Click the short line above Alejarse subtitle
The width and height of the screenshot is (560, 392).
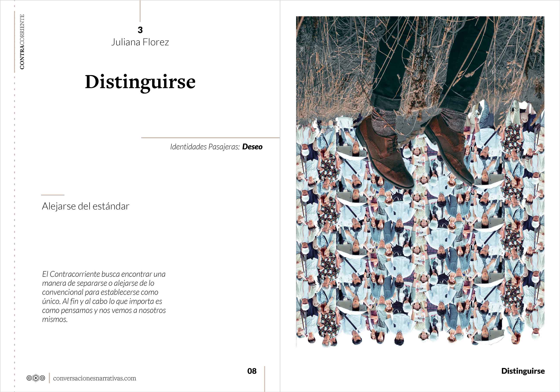point(53,195)
